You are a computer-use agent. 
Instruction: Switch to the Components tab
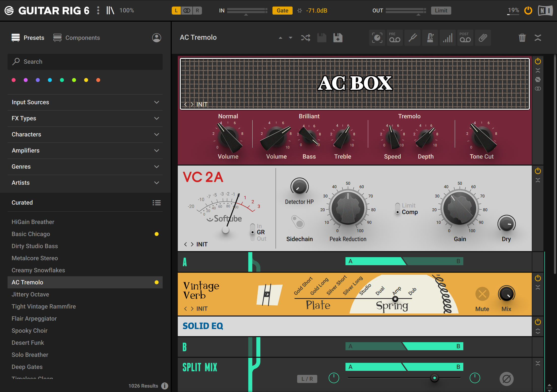tap(76, 38)
